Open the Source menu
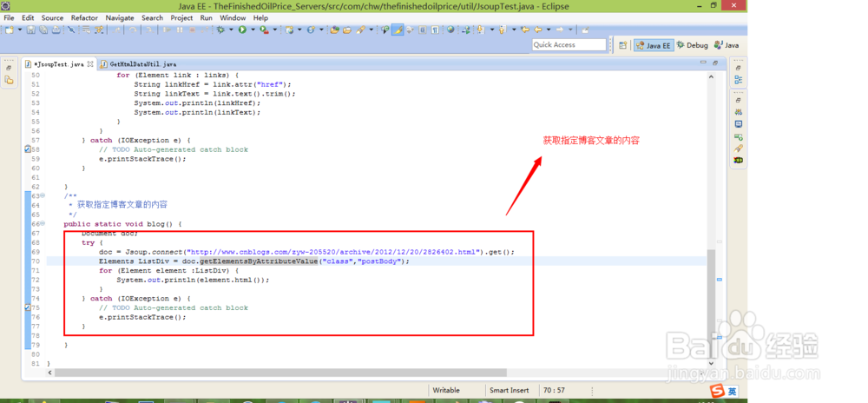Viewport: 868px width, 403px height. tap(53, 17)
